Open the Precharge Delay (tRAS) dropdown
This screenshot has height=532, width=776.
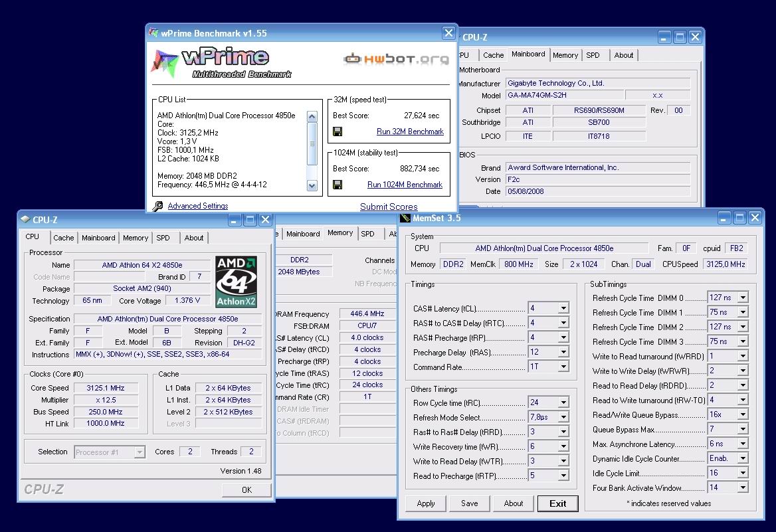point(563,352)
